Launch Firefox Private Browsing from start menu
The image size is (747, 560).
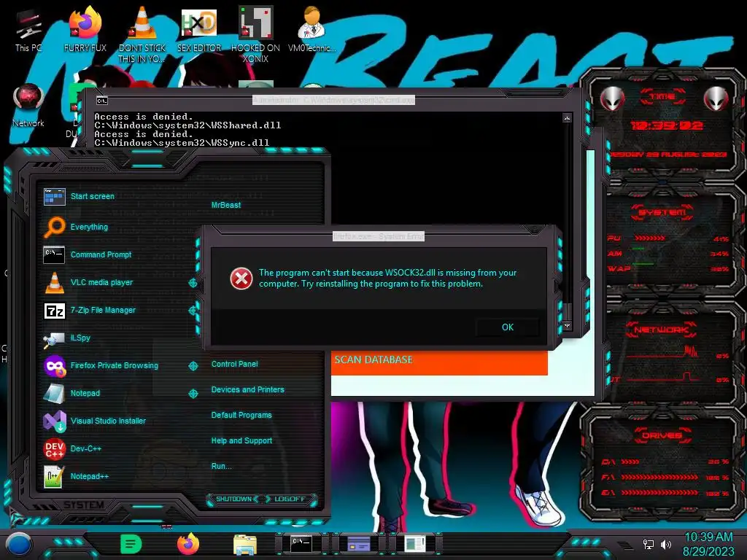point(101,366)
